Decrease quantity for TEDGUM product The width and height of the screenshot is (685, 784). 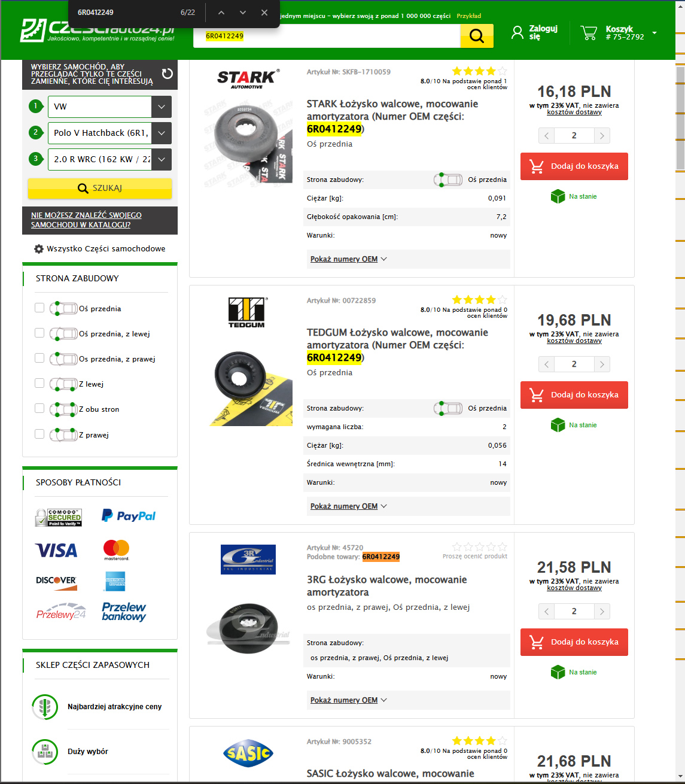(546, 364)
